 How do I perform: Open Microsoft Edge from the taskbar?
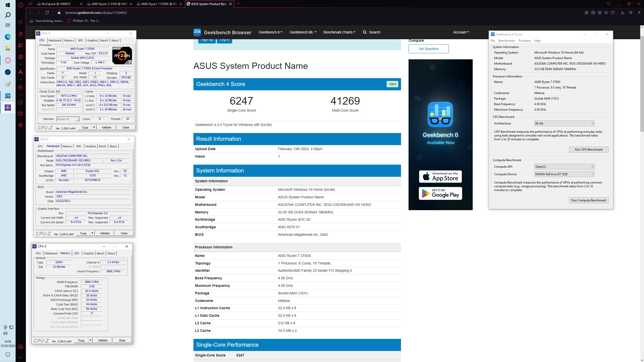[8, 37]
